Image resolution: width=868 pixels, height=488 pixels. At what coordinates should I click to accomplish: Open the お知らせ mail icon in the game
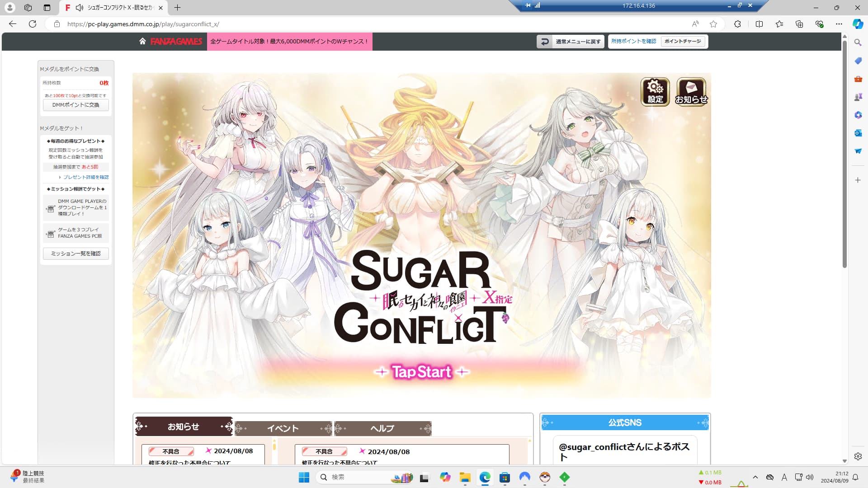691,92
